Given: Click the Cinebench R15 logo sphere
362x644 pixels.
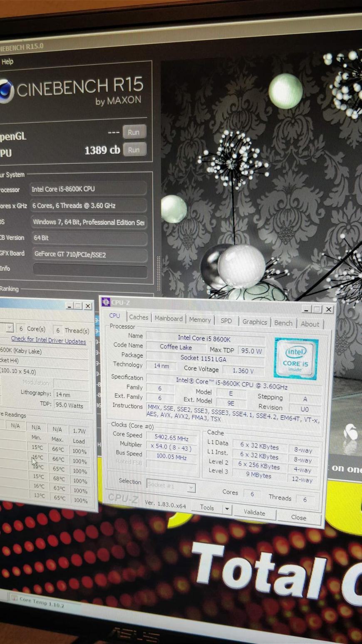Looking at the screenshot, I should [6, 91].
